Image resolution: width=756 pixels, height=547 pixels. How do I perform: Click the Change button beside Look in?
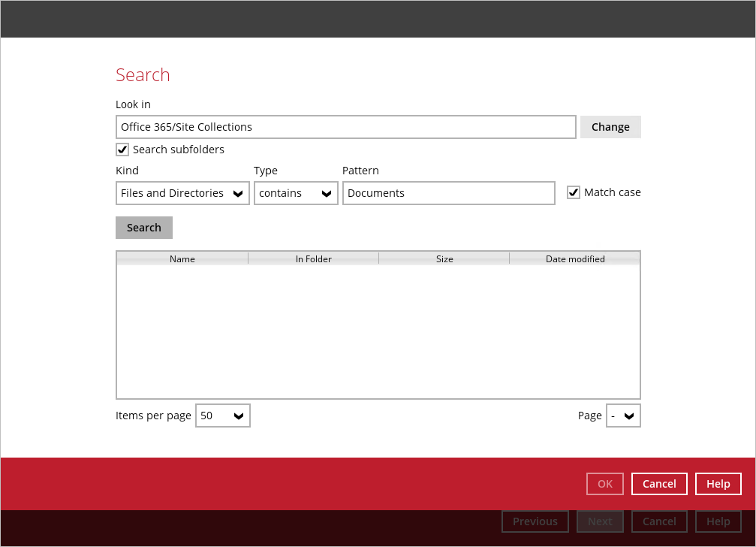click(610, 127)
